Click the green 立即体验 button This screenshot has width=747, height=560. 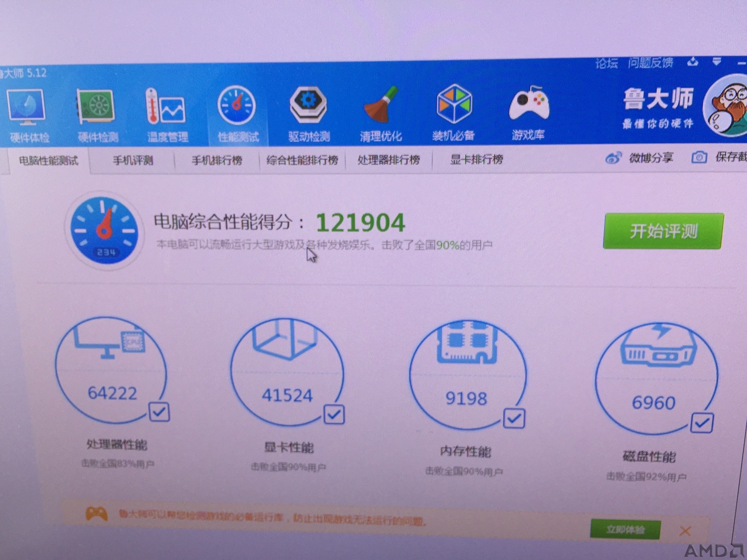click(x=625, y=529)
